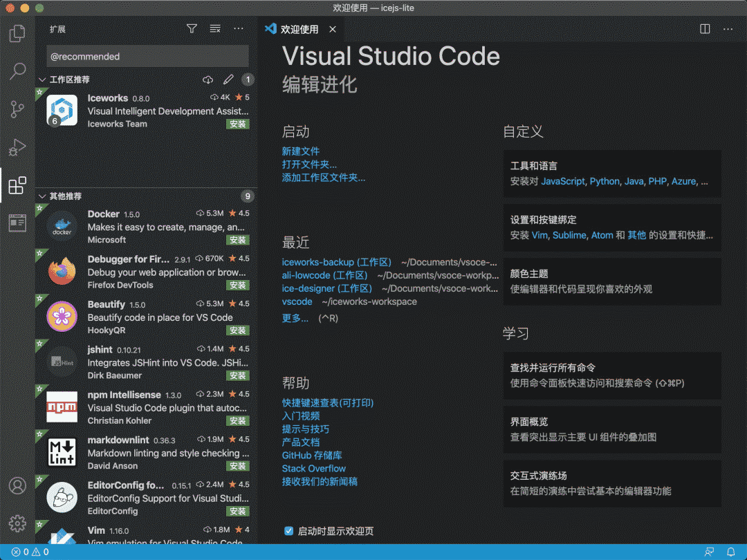Open the editor More Actions menu

(728, 28)
